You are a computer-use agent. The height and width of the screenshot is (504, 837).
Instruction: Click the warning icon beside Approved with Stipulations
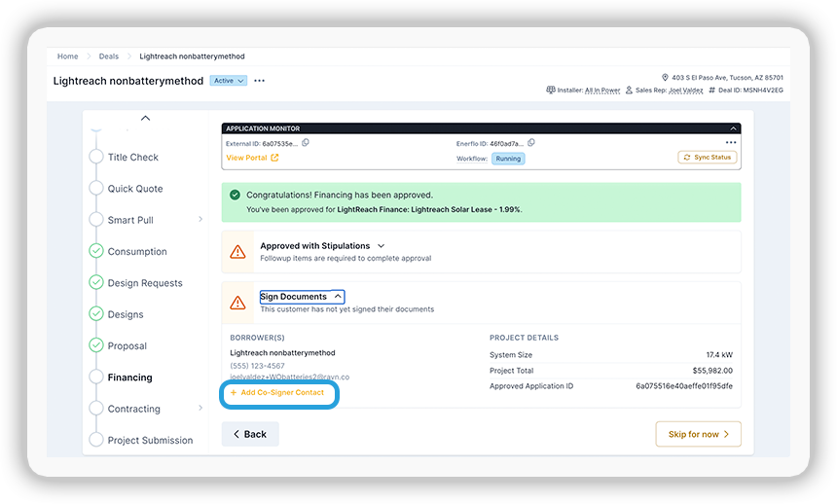tap(237, 251)
